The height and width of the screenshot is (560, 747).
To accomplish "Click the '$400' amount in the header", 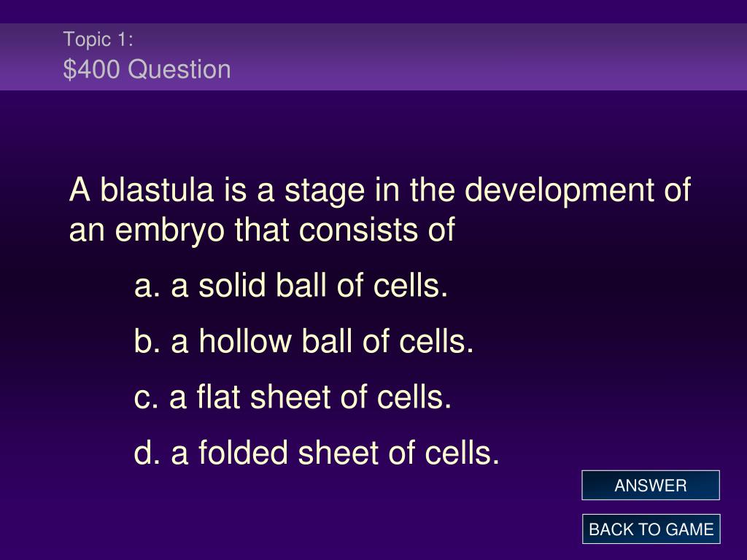I will [91, 69].
